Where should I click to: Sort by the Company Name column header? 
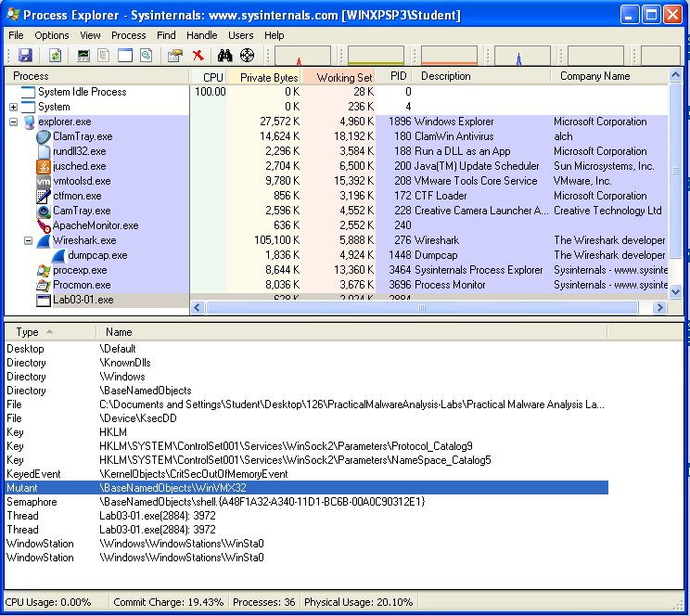tap(609, 76)
